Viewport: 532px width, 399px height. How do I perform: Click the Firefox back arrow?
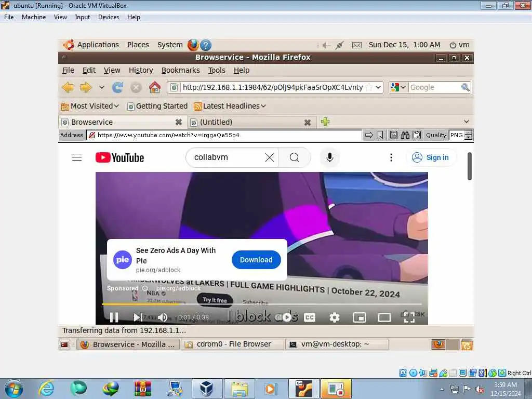point(68,87)
